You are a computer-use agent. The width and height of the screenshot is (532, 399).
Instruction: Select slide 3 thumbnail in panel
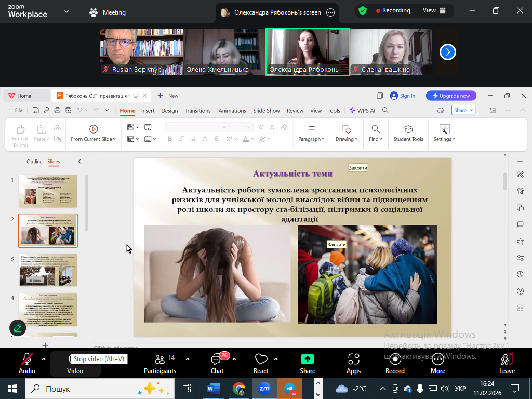pos(48,270)
